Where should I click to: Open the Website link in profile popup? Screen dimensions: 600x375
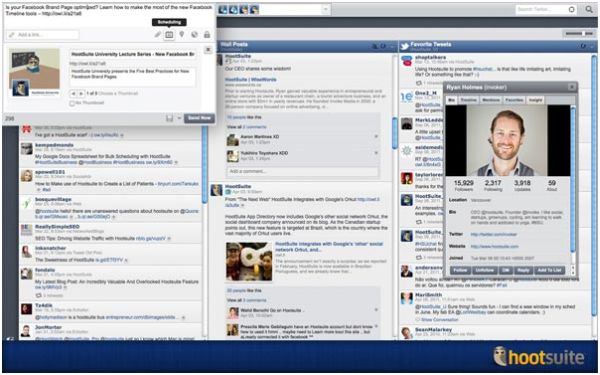click(x=494, y=246)
